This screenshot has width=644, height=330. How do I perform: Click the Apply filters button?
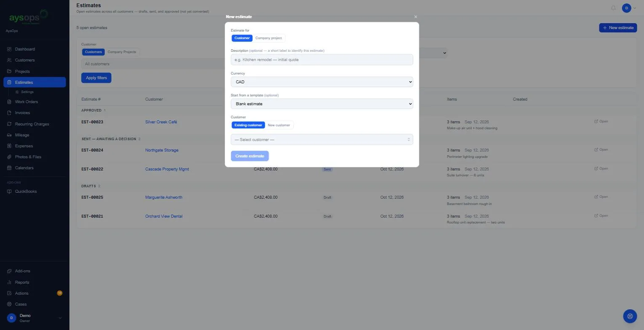[x=96, y=78]
